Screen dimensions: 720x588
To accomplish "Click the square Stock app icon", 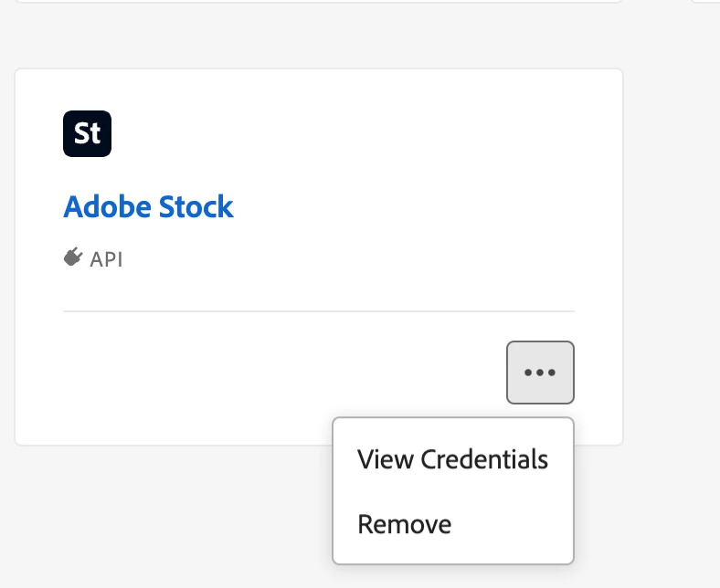I will (x=87, y=133).
